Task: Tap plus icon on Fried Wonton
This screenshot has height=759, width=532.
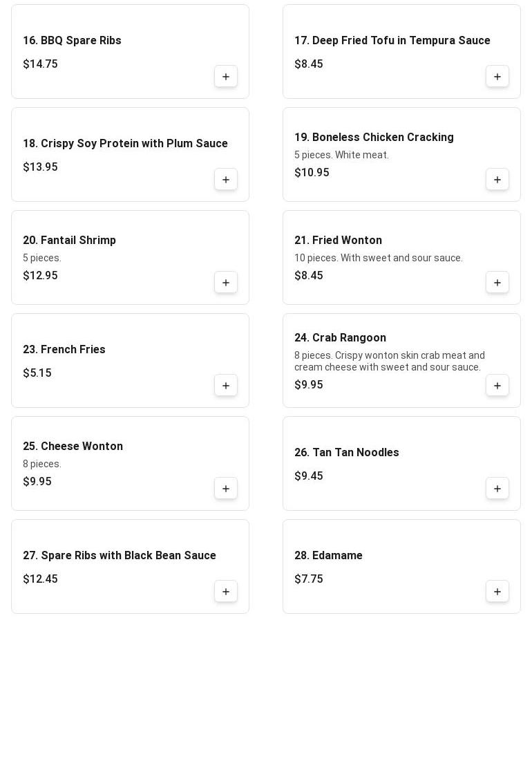Action: coord(497,283)
